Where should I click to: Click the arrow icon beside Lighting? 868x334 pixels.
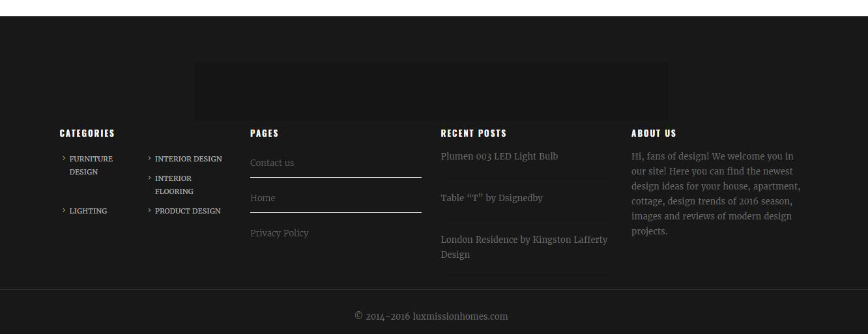click(x=64, y=210)
